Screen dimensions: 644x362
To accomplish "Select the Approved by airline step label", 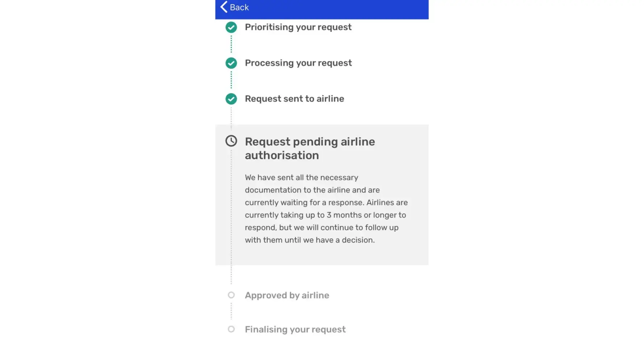I will click(x=287, y=295).
